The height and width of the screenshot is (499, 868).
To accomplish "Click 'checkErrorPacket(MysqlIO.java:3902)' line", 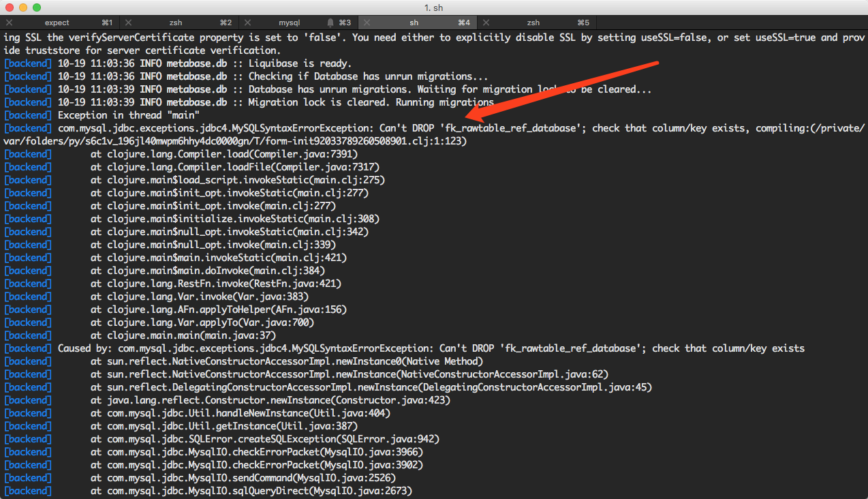I will click(x=213, y=465).
